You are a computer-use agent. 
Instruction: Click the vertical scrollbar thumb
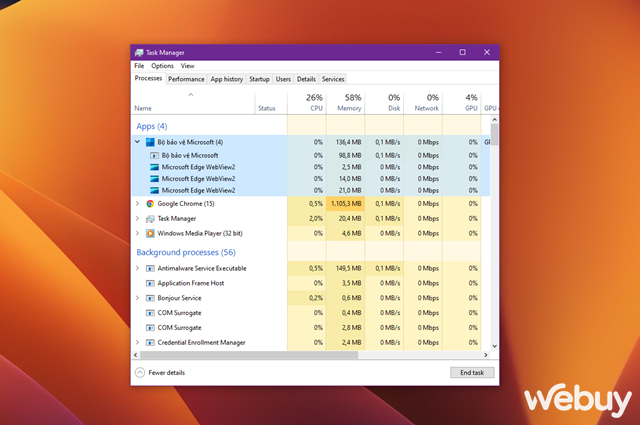pyautogui.click(x=494, y=134)
